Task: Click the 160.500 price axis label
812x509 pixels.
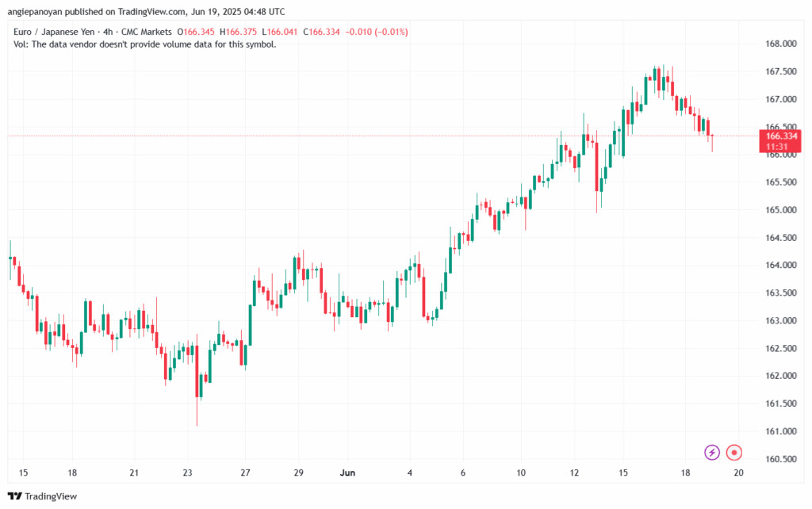Action: click(x=779, y=459)
